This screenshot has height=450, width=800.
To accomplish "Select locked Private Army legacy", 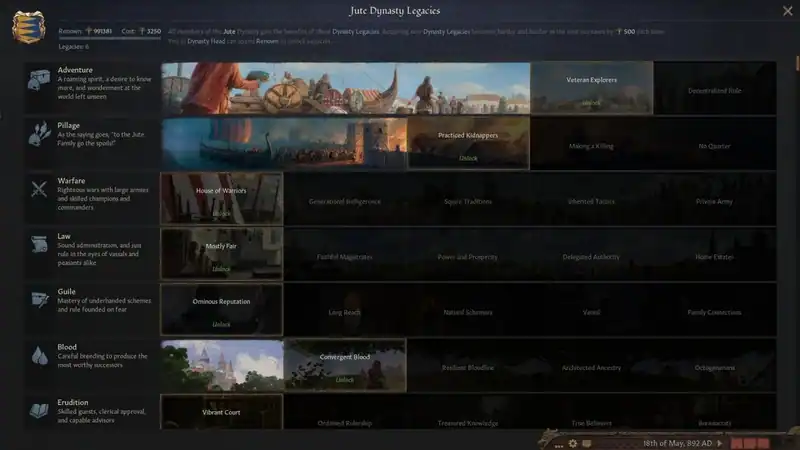I will pyautogui.click(x=714, y=202).
